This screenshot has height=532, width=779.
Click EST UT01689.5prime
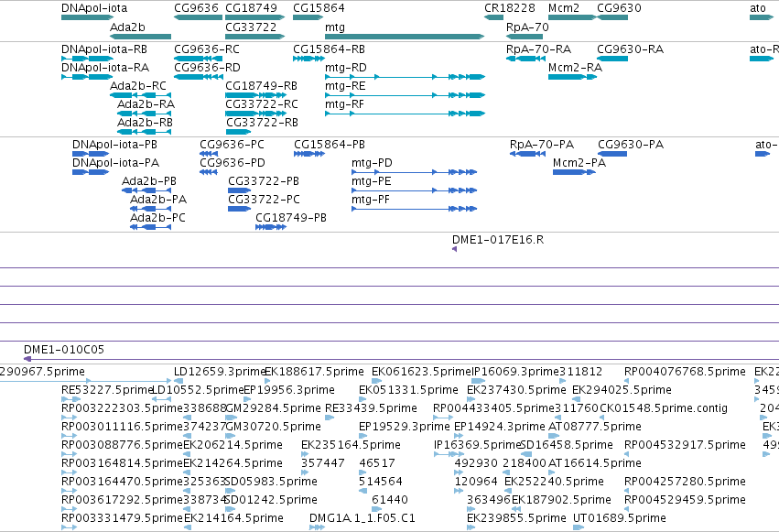[x=579, y=527]
